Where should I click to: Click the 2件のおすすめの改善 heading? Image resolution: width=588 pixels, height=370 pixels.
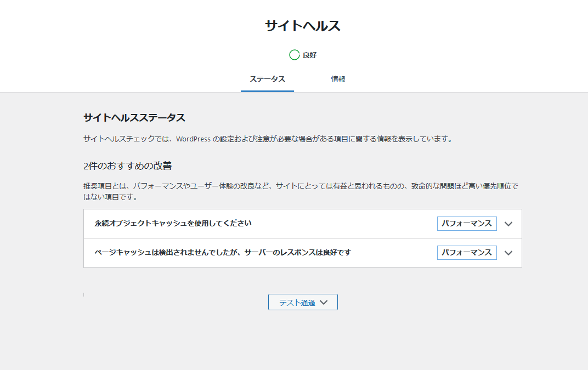pyautogui.click(x=127, y=166)
